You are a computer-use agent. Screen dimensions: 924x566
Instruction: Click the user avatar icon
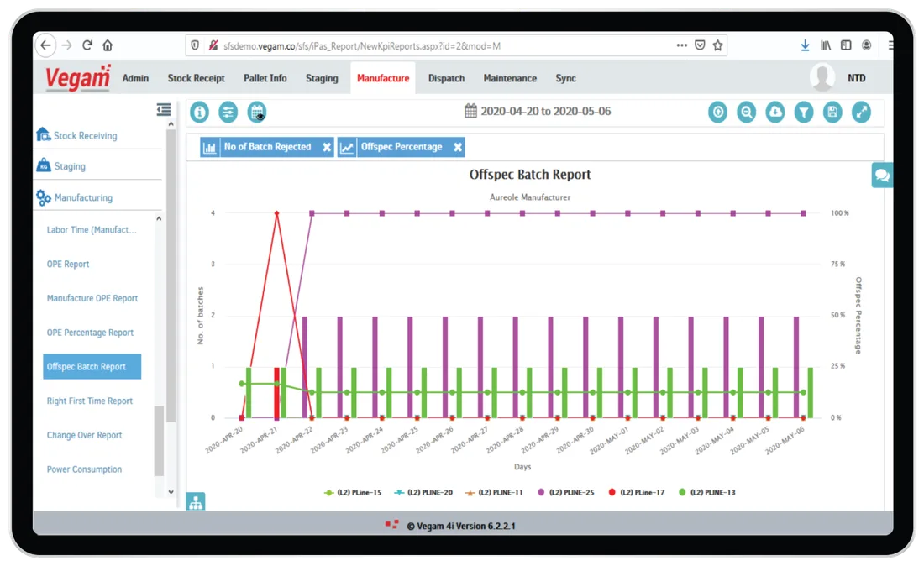click(x=822, y=78)
